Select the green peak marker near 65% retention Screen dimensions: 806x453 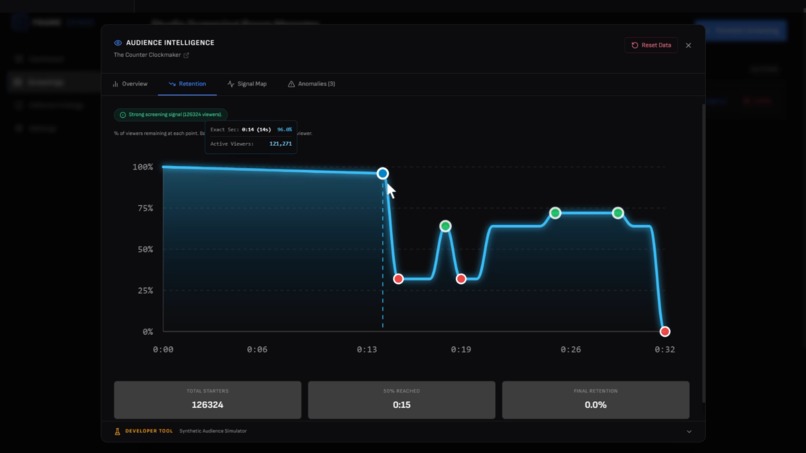[446, 226]
